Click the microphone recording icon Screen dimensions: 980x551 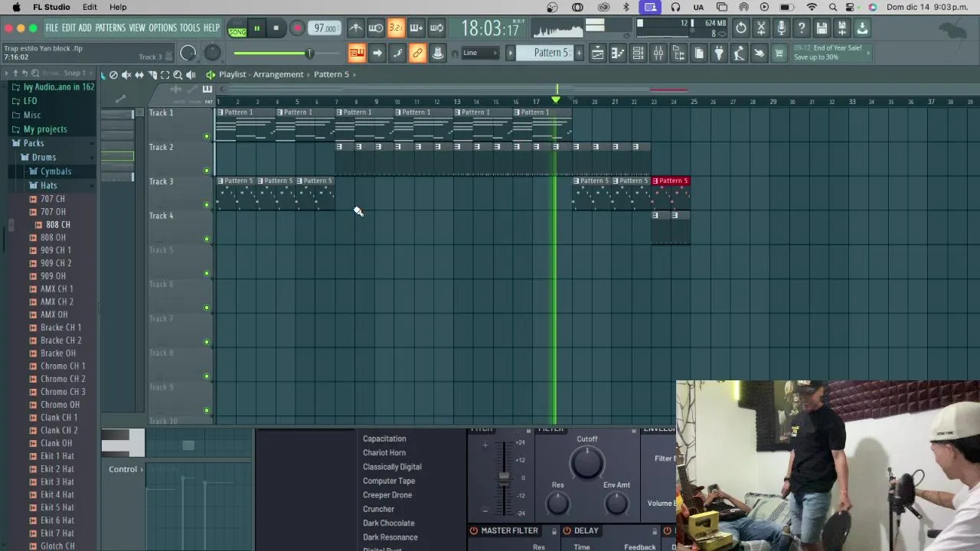coord(781,28)
